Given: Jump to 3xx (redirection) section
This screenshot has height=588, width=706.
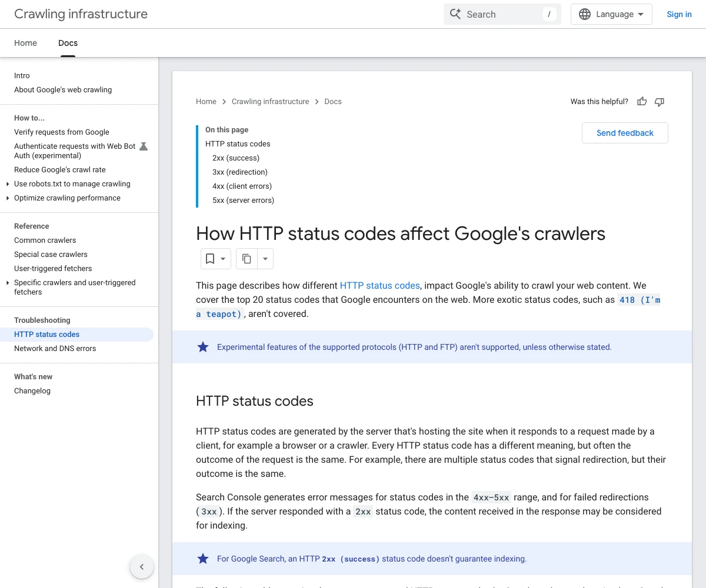Looking at the screenshot, I should coord(240,172).
